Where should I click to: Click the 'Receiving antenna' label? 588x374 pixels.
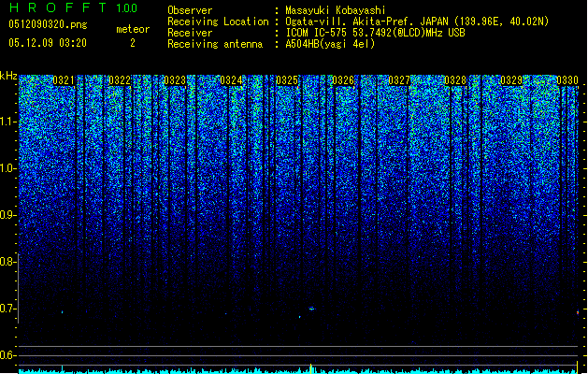(x=215, y=44)
